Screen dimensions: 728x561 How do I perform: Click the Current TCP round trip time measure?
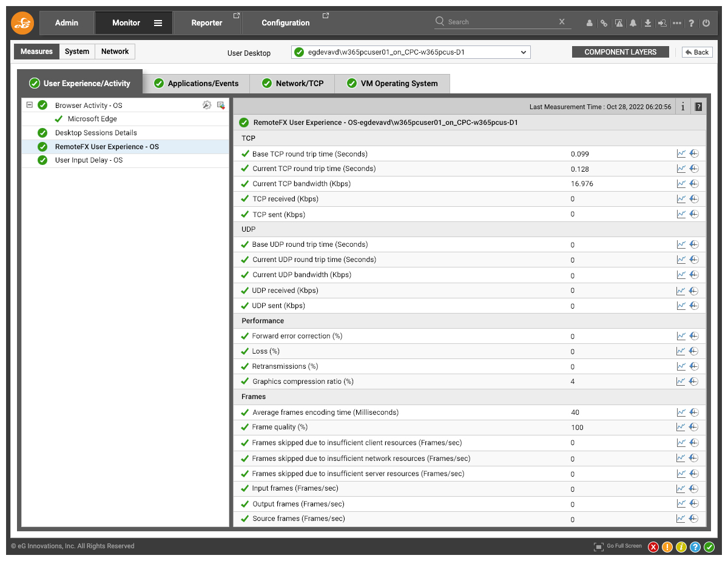(314, 169)
